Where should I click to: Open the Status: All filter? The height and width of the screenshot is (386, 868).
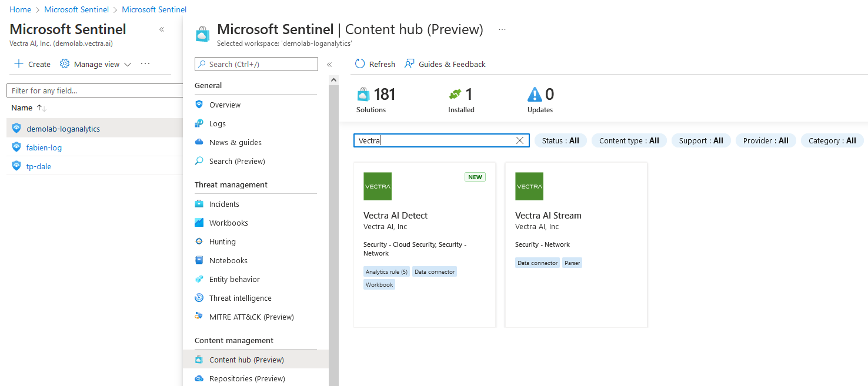[560, 140]
